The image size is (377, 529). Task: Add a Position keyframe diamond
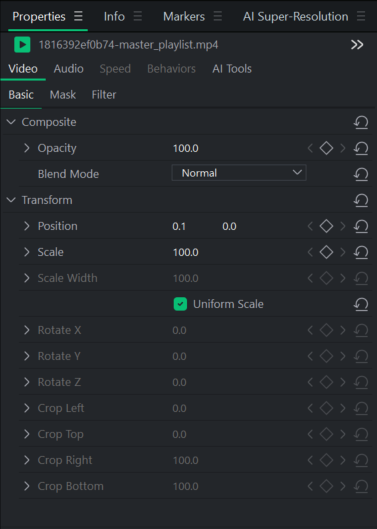(326, 226)
